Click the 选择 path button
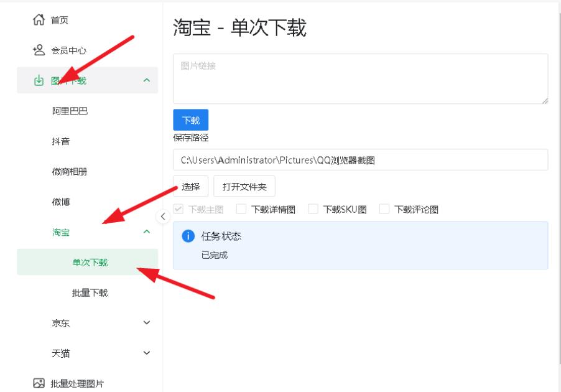This screenshot has width=561, height=392. coord(191,186)
